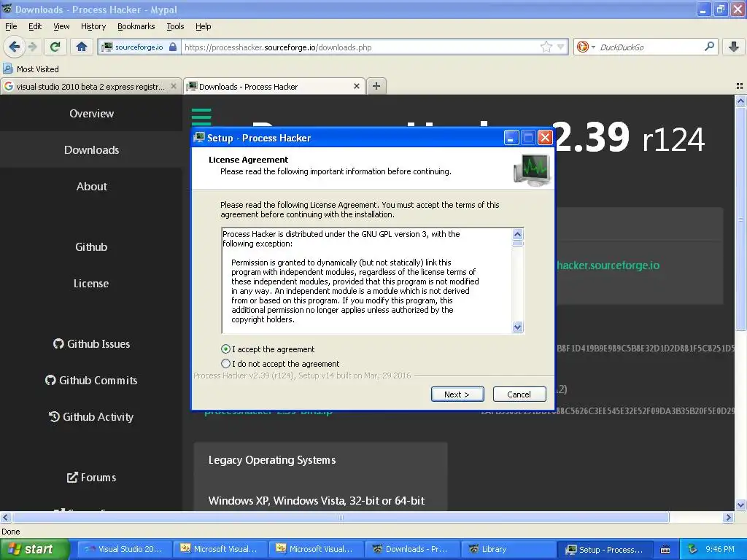Screen dimensions: 747x560
Task: Click the page vertical scrollbar down arrow
Action: pyautogui.click(x=740, y=505)
